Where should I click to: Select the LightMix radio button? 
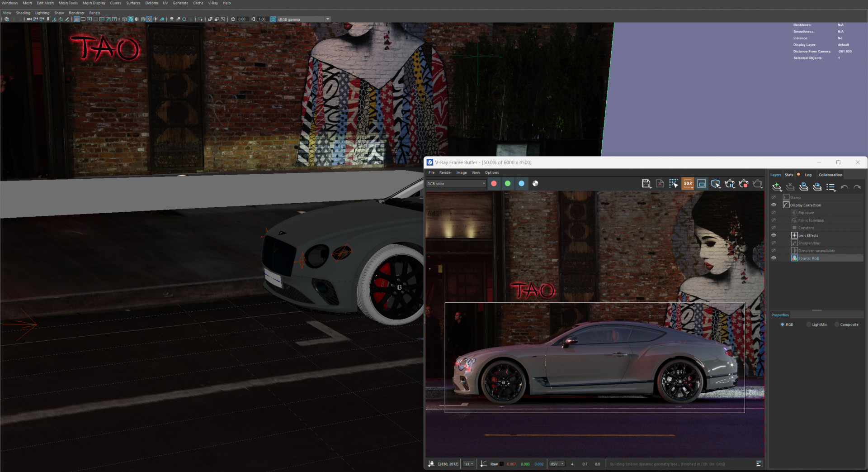(809, 324)
